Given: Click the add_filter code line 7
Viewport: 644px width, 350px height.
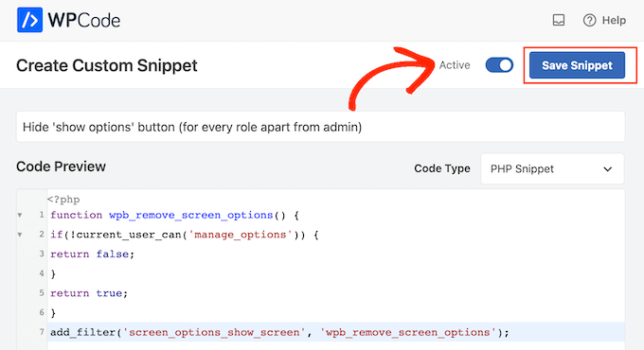Looking at the screenshot, I should (279, 332).
